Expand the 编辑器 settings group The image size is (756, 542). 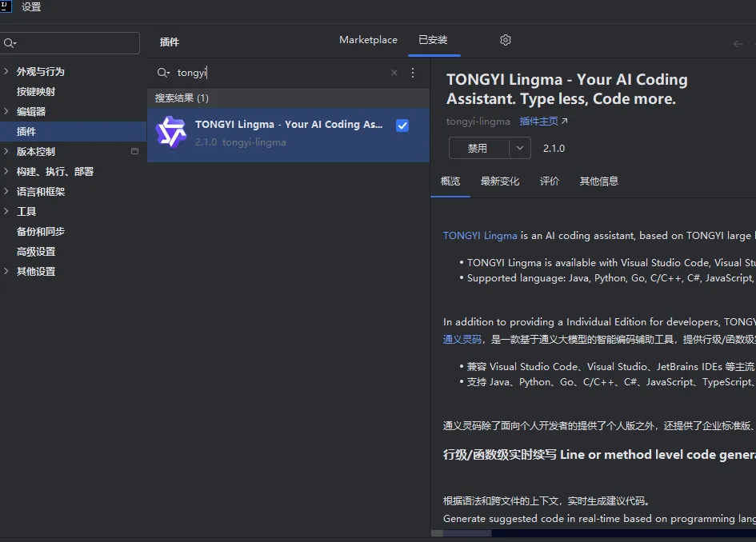point(6,111)
